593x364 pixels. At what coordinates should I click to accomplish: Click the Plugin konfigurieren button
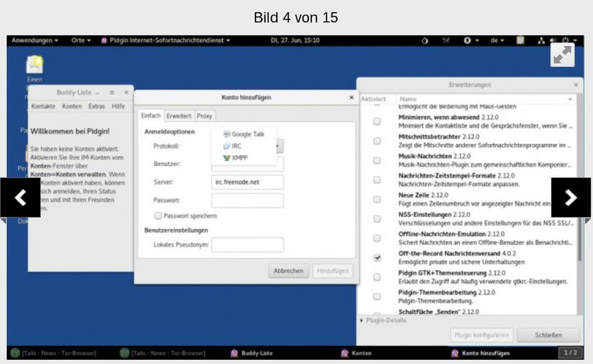481,335
